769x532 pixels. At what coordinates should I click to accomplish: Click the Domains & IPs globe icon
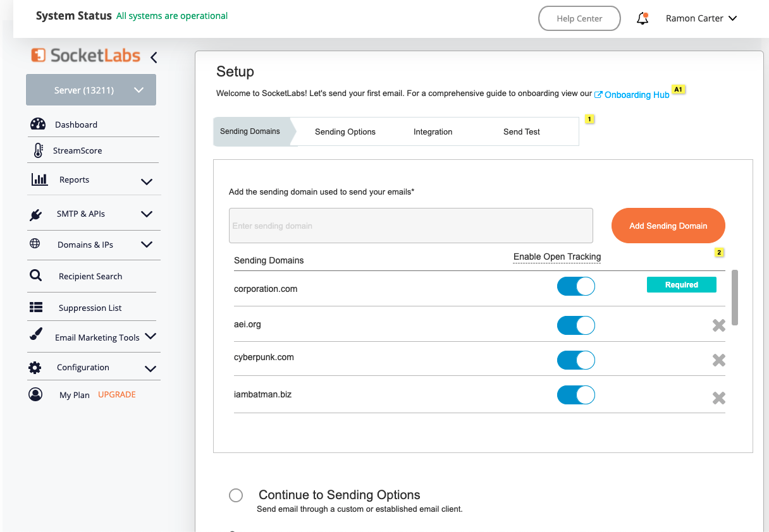35,244
